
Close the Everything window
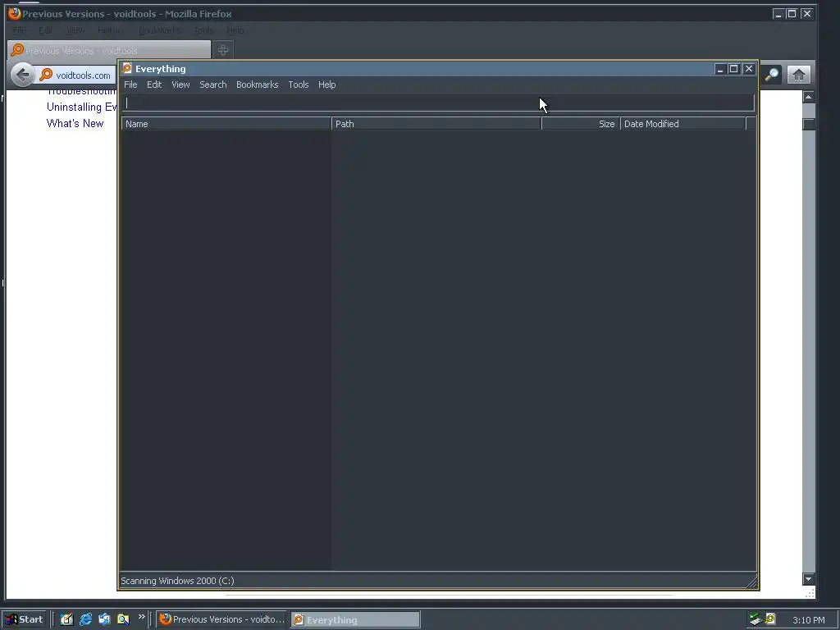[749, 69]
